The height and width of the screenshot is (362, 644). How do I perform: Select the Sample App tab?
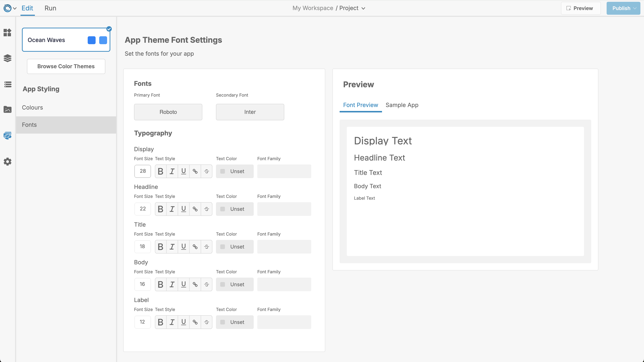[x=402, y=105]
